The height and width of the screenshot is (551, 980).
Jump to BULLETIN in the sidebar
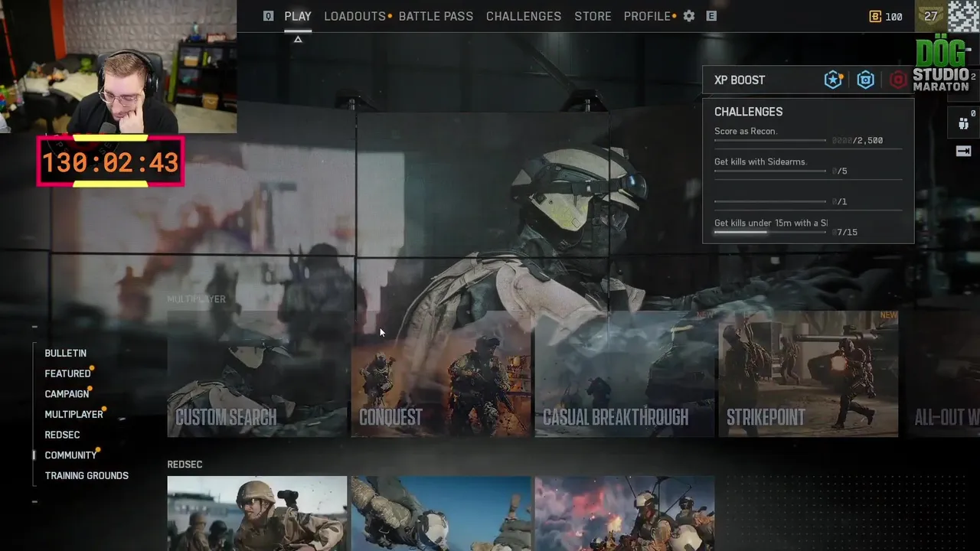pos(65,354)
